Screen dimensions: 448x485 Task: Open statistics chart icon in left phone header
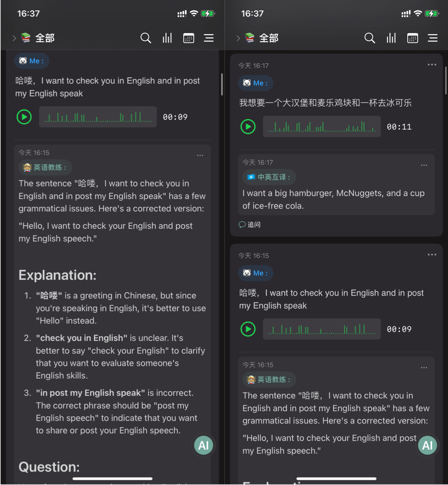[x=167, y=38]
